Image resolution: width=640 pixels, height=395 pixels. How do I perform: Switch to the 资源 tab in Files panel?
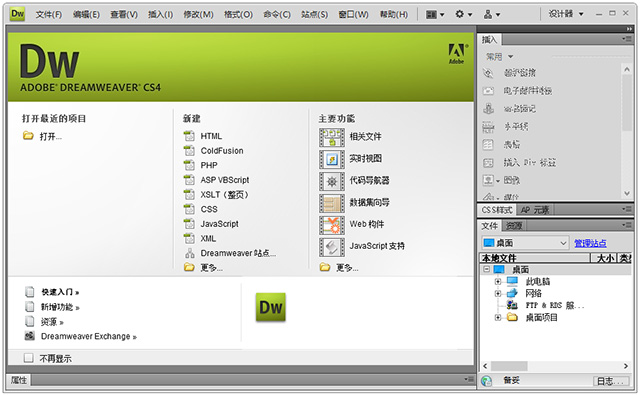click(514, 226)
